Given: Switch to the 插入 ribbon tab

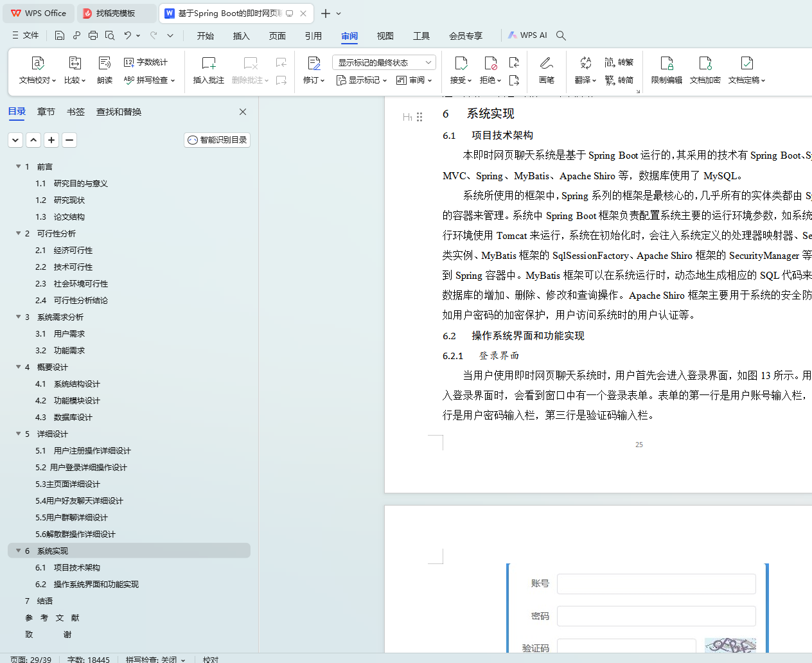Looking at the screenshot, I should 242,36.
